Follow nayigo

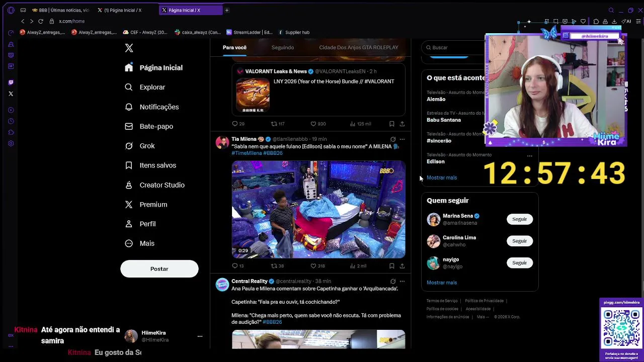click(x=519, y=263)
